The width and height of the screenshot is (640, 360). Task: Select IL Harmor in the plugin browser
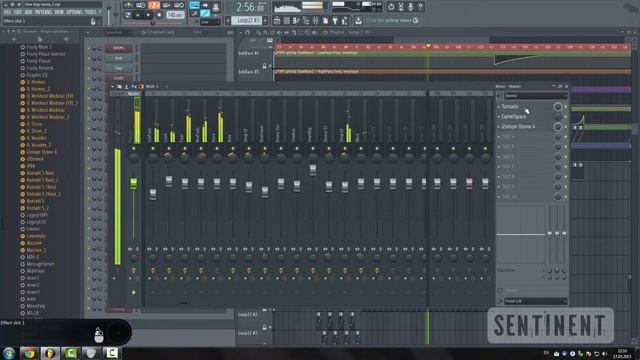[36, 82]
